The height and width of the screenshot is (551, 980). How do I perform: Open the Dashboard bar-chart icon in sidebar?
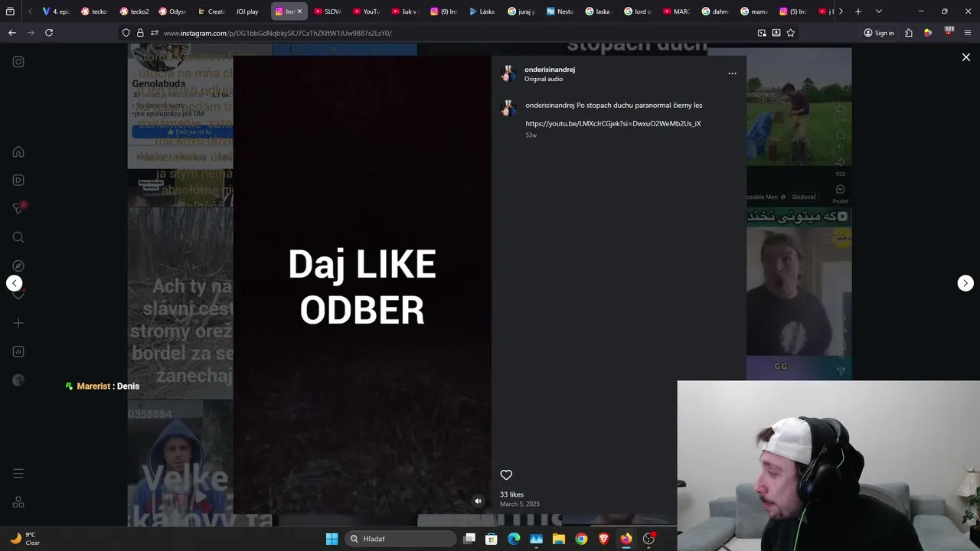pos(18,351)
